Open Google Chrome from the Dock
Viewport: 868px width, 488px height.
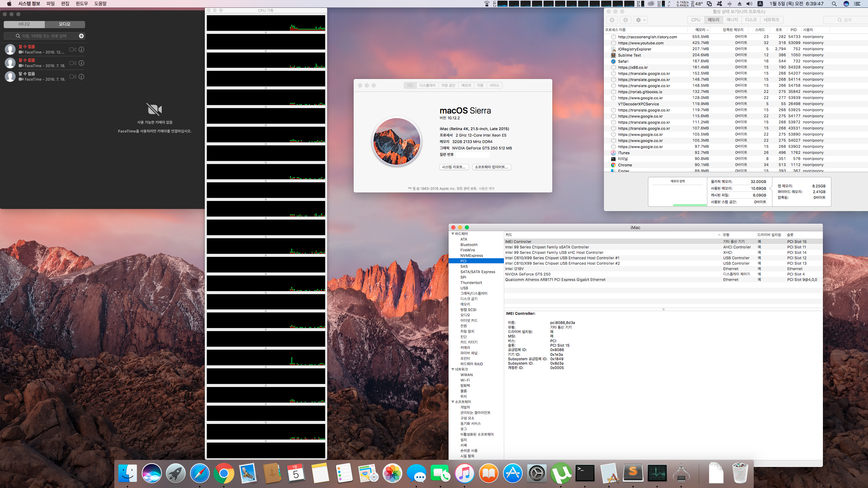tap(224, 473)
